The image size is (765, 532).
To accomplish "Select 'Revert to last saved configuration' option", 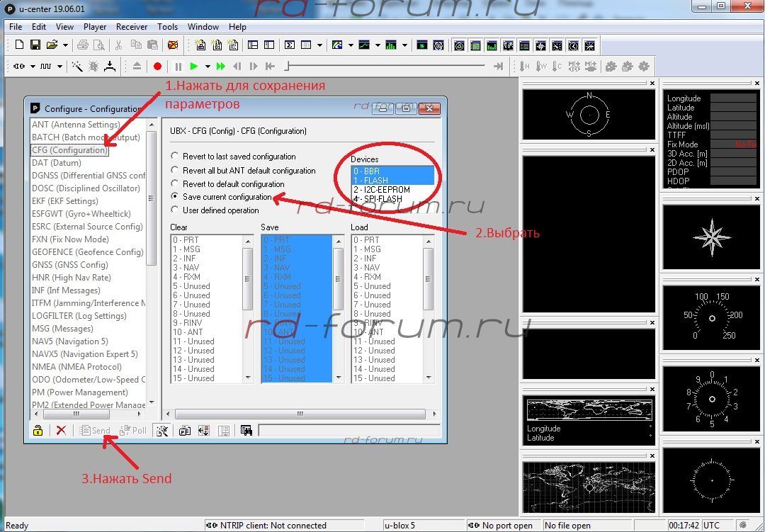I will 175,157.
